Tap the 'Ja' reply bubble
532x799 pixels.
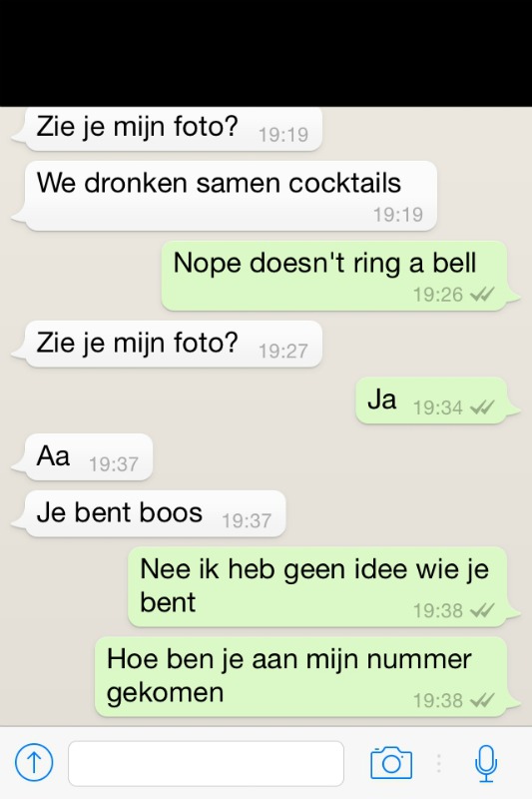437,400
